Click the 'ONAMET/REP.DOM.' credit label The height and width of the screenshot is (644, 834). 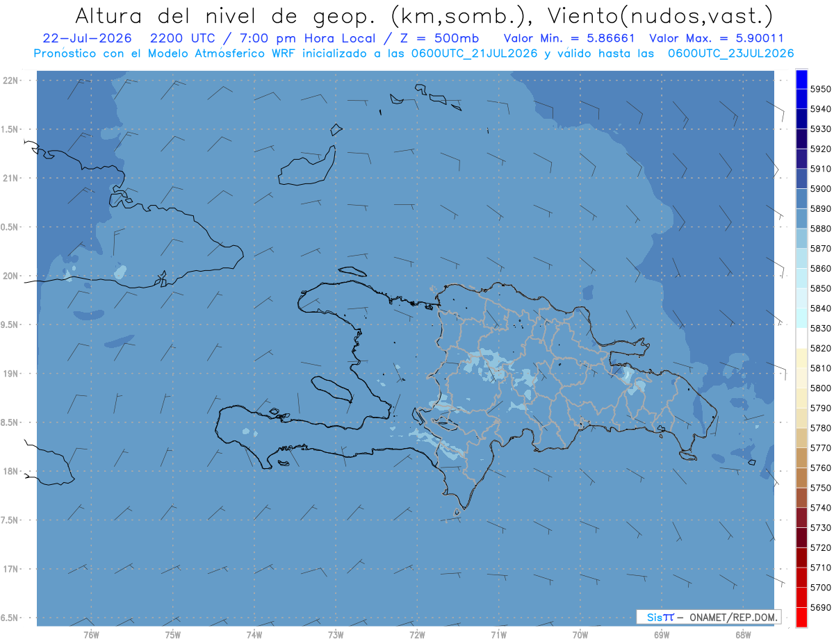733,617
